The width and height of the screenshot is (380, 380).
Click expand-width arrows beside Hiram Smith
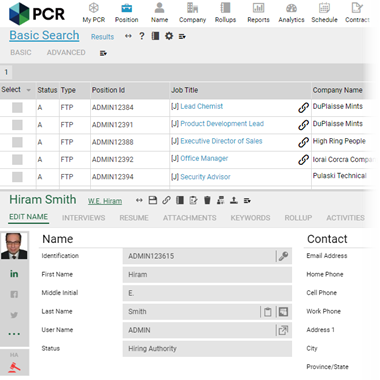(139, 200)
